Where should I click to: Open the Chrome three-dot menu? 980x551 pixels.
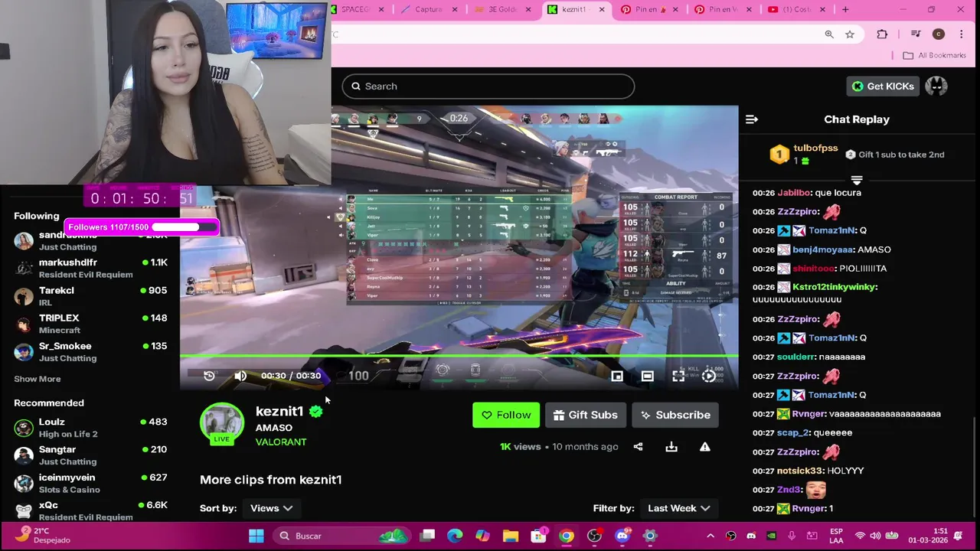(x=961, y=34)
